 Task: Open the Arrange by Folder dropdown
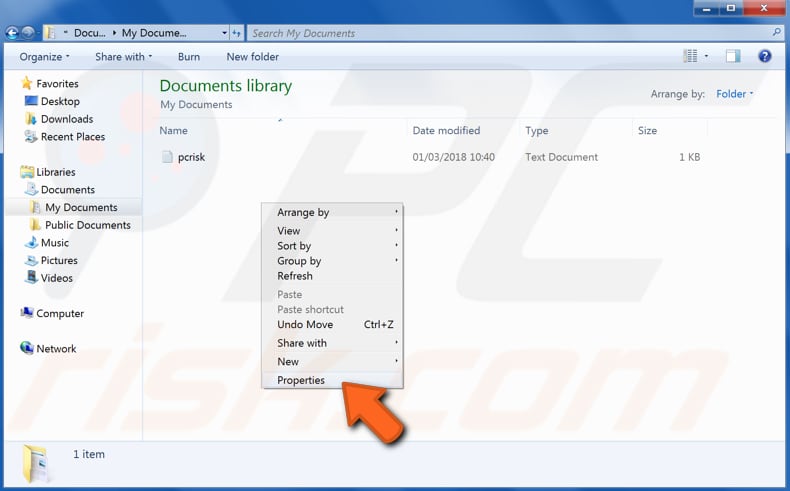pos(735,94)
